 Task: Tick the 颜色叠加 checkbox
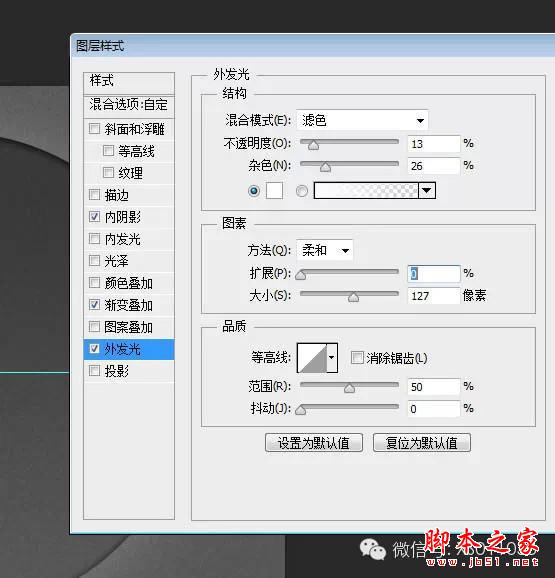(x=94, y=283)
